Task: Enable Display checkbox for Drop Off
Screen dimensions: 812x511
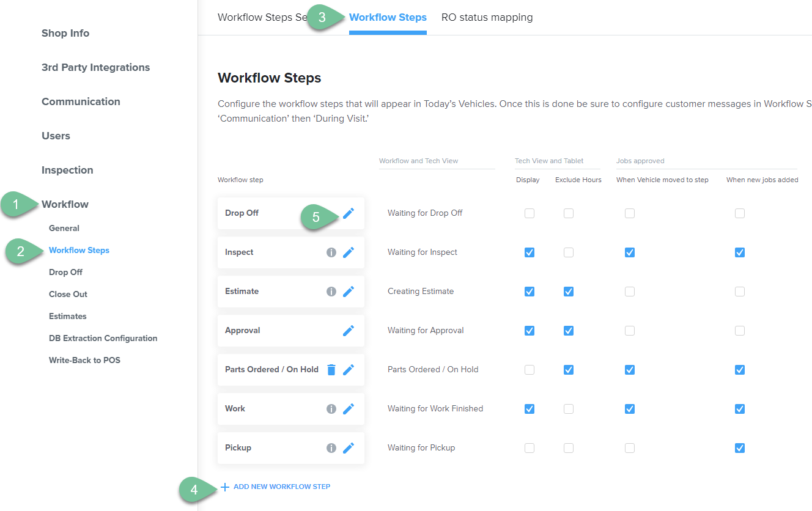Action: click(530, 213)
